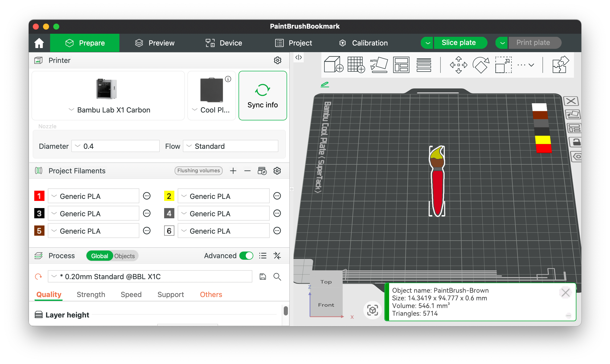Edit filament 6 preset options button

277,231
